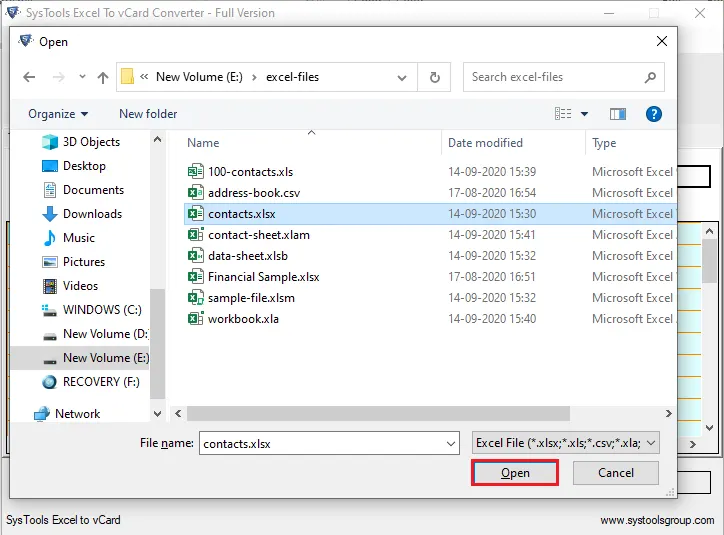Click the Back navigation arrow
This screenshot has height=535, width=724.
coord(29,77)
